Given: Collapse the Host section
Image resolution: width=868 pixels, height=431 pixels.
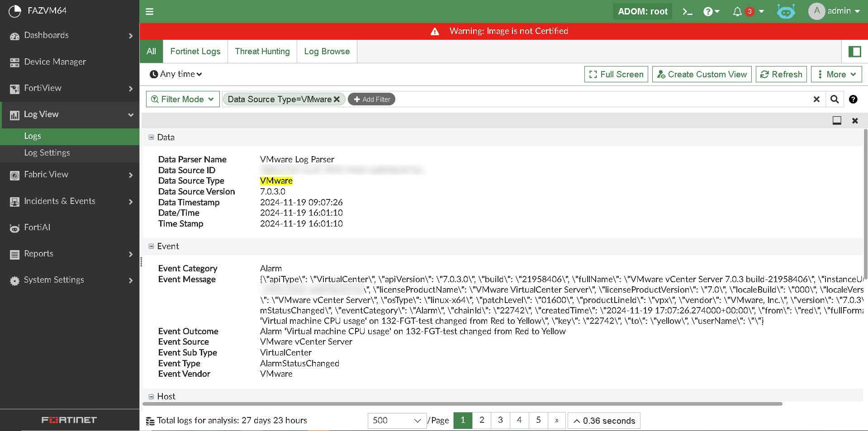Looking at the screenshot, I should [x=151, y=396].
